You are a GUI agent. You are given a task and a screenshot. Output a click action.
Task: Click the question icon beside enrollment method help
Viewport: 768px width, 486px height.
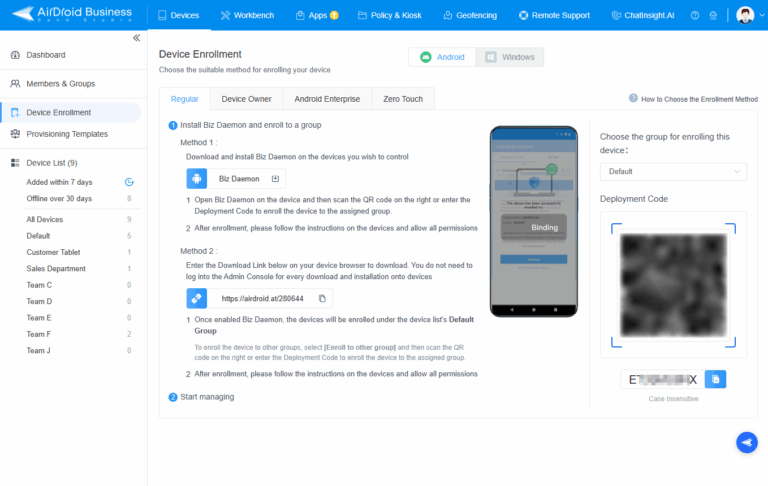(x=633, y=98)
